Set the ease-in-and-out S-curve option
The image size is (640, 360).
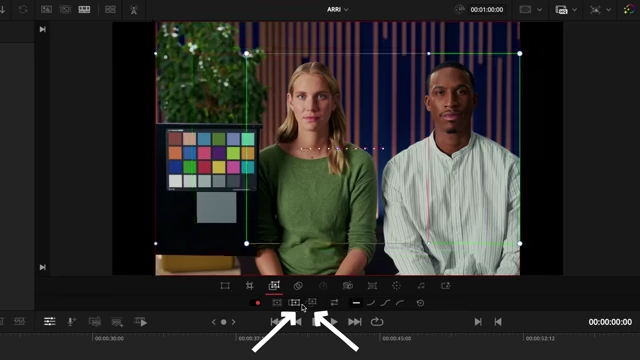(385, 303)
